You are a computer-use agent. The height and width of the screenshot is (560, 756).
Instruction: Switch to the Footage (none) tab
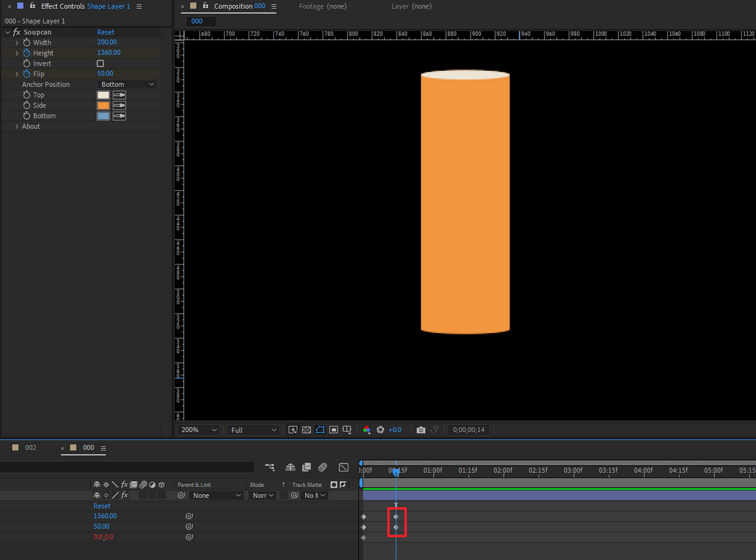coord(323,7)
